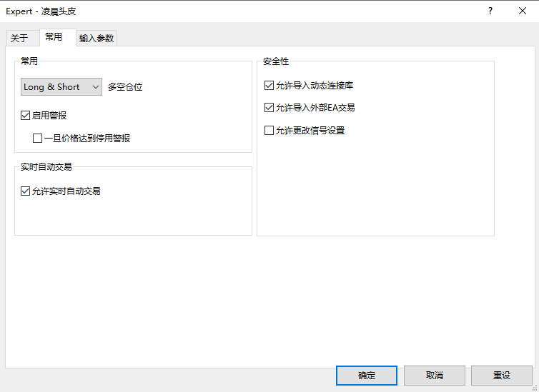Confirm with the 确定 button
539x392 pixels.
pyautogui.click(x=367, y=376)
